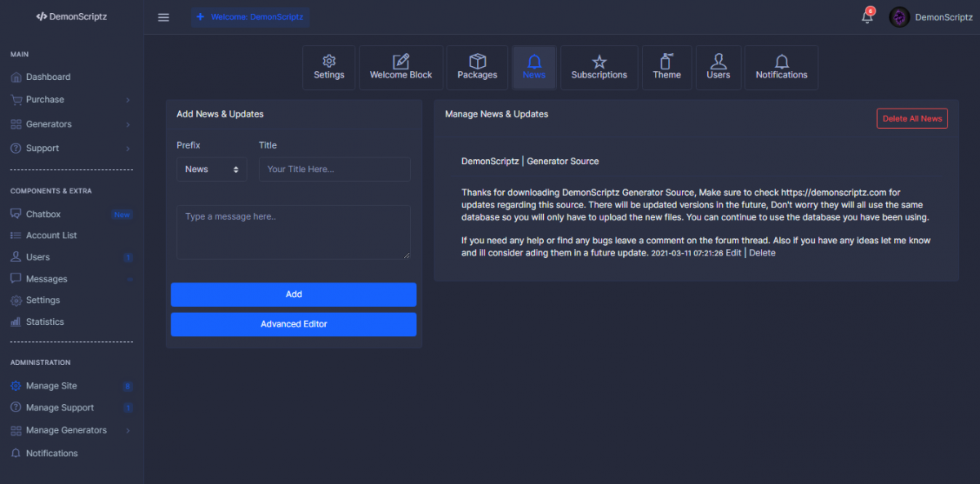The height and width of the screenshot is (484, 980).
Task: Select the Subscriptions star icon tab
Action: point(599,67)
